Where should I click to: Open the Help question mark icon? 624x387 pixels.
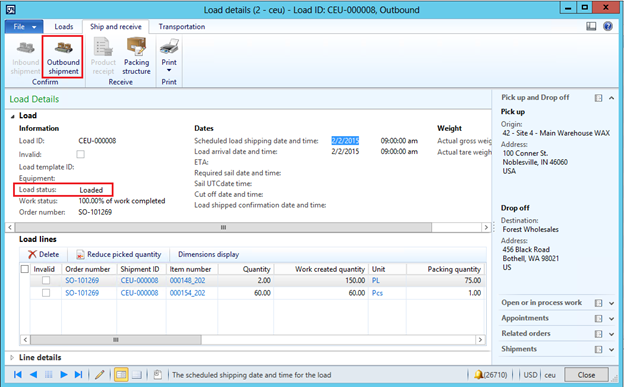click(608, 26)
